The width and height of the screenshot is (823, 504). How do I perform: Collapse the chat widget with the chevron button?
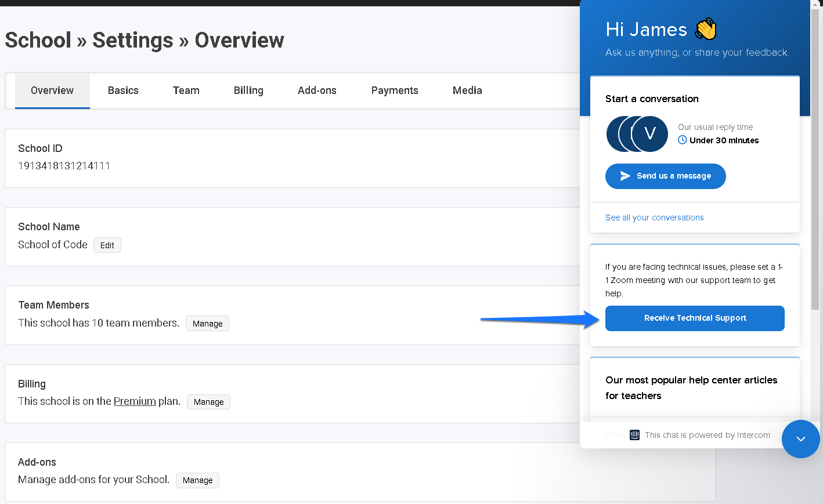800,439
